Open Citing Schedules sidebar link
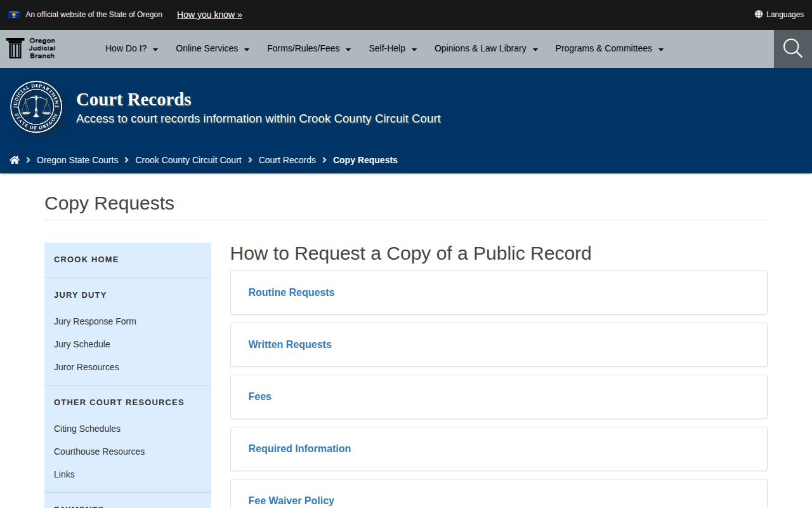 (87, 429)
